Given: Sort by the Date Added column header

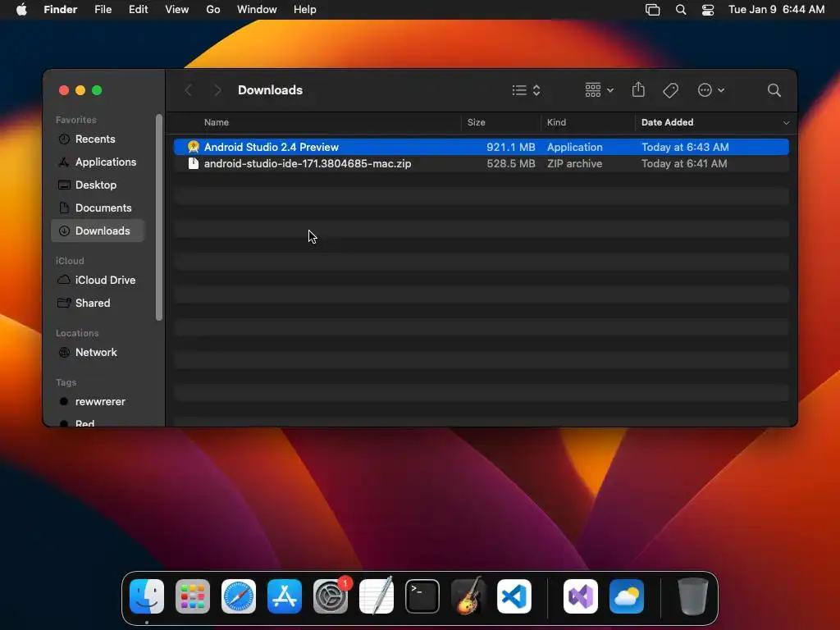Looking at the screenshot, I should (667, 122).
